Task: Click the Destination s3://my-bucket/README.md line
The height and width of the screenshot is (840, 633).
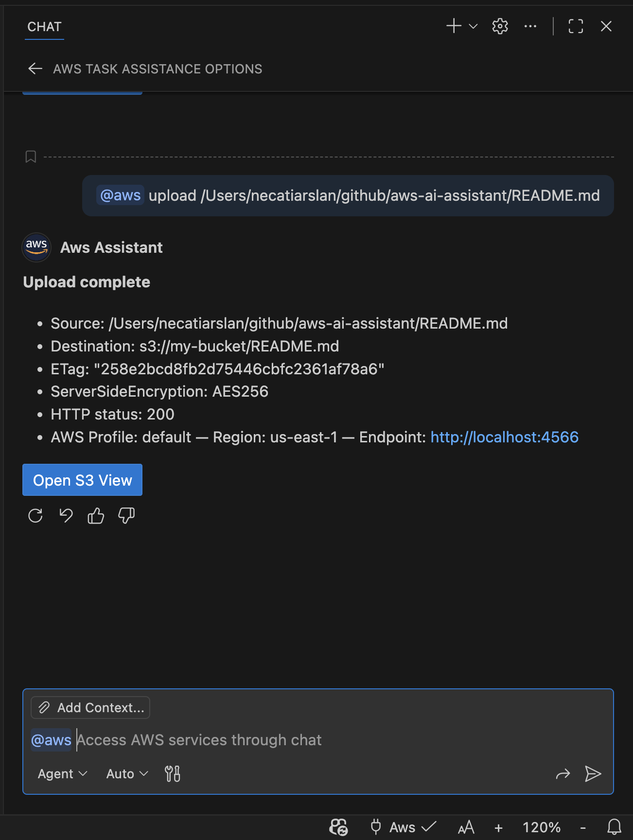Action: pos(195,346)
